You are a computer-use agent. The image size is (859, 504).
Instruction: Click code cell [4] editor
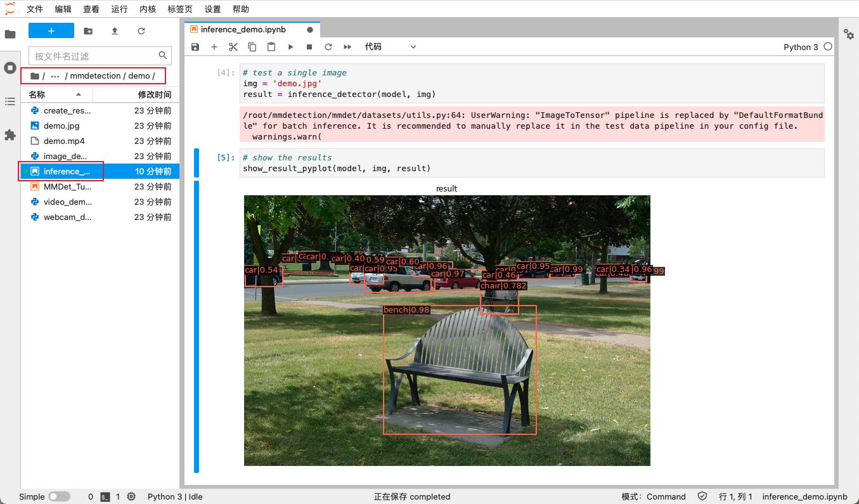click(531, 83)
